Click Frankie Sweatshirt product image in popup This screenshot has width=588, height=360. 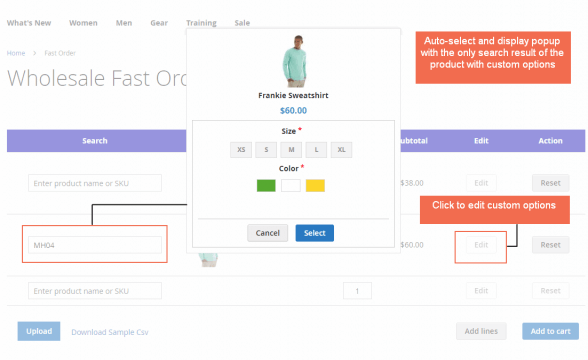tap(294, 61)
